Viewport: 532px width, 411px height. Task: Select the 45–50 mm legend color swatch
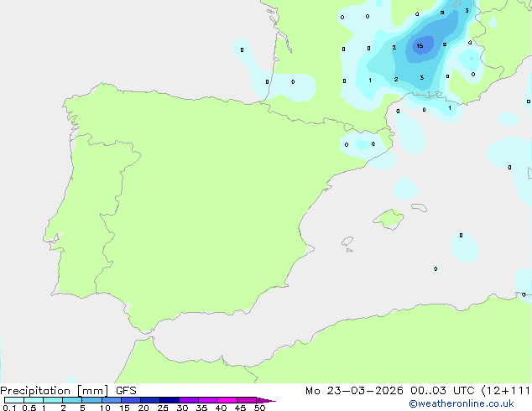(x=247, y=400)
